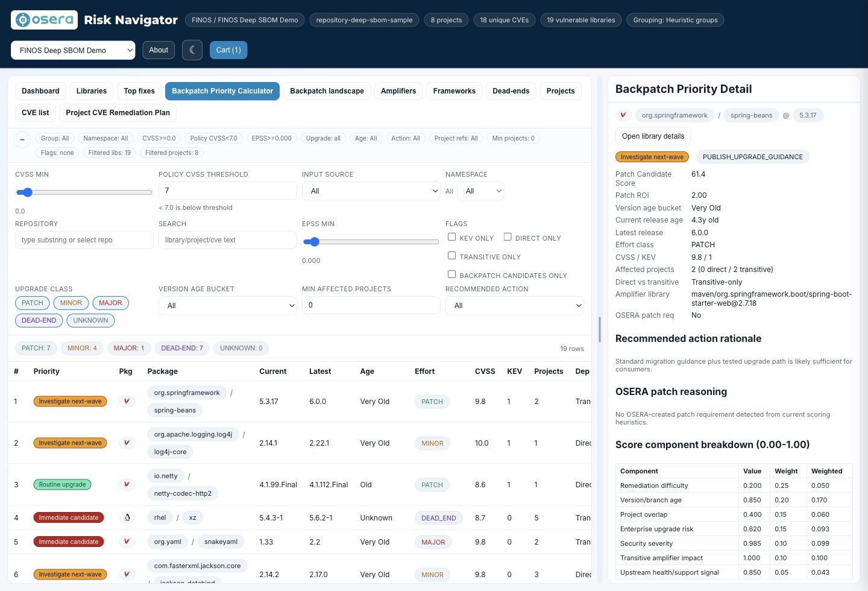
Task: Click Search library/project/cve field
Action: pyautogui.click(x=228, y=240)
